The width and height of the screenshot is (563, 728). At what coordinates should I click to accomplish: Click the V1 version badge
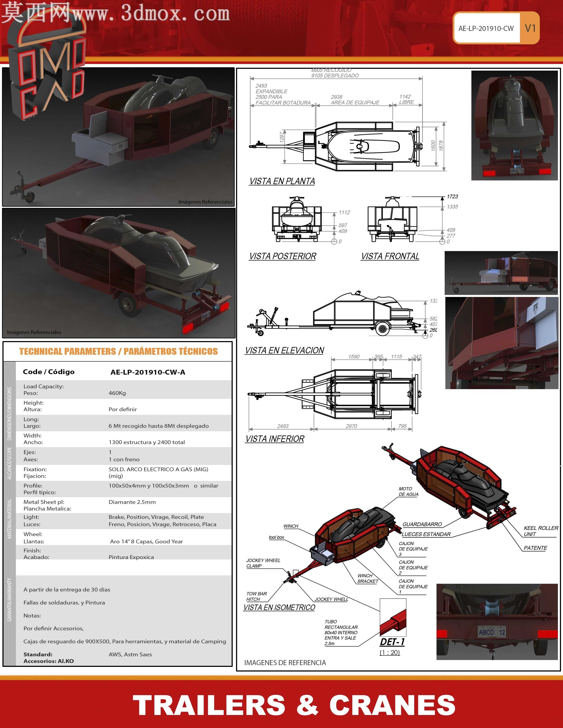click(530, 28)
